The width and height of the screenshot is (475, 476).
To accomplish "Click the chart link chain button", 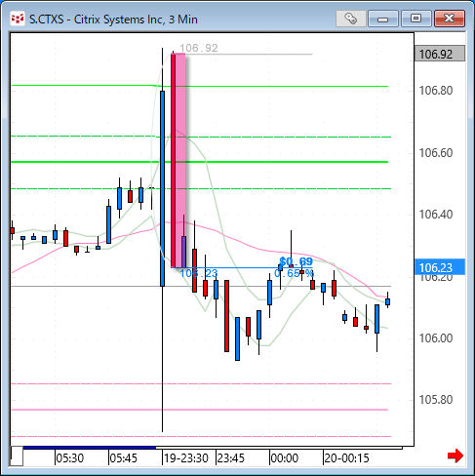I will tap(350, 19).
